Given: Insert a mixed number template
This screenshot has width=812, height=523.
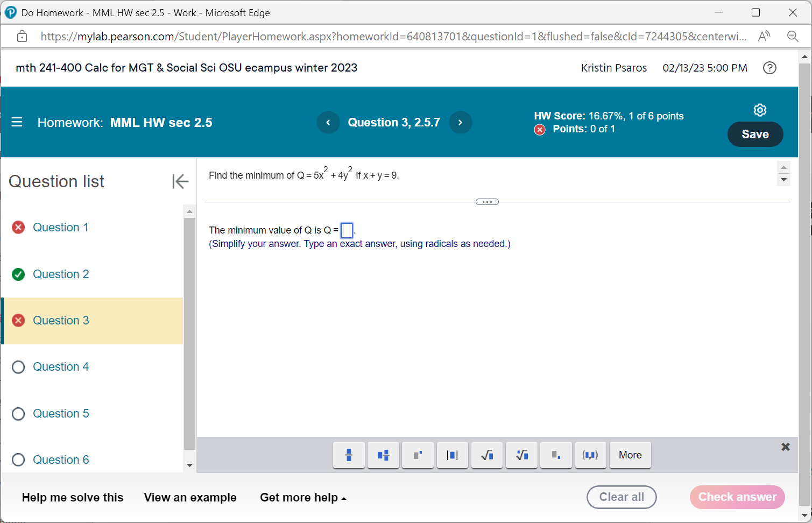Looking at the screenshot, I should pyautogui.click(x=383, y=455).
